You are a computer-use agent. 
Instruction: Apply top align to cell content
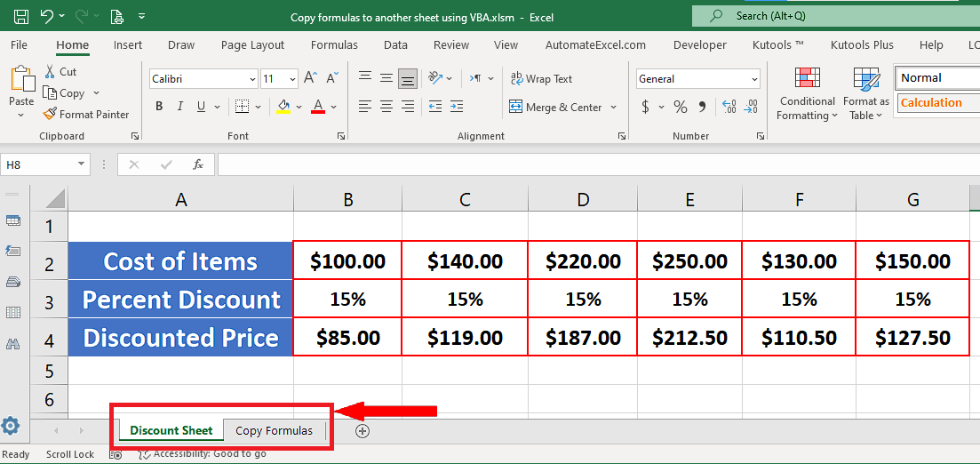click(x=366, y=78)
